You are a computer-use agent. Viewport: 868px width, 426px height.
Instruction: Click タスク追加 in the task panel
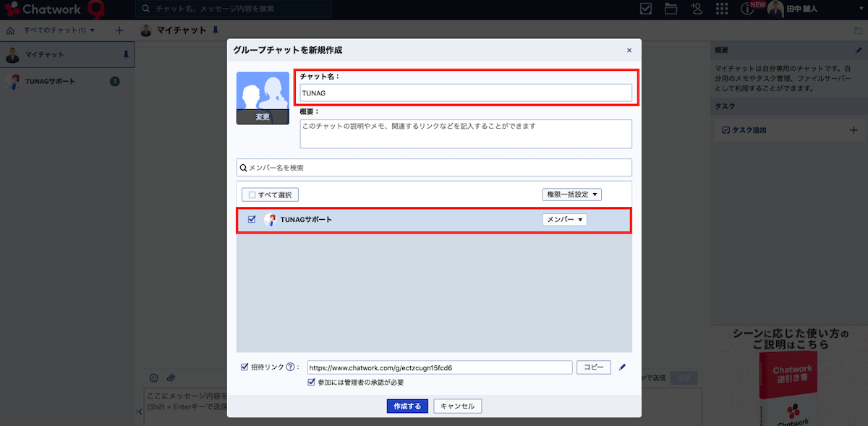(x=744, y=130)
